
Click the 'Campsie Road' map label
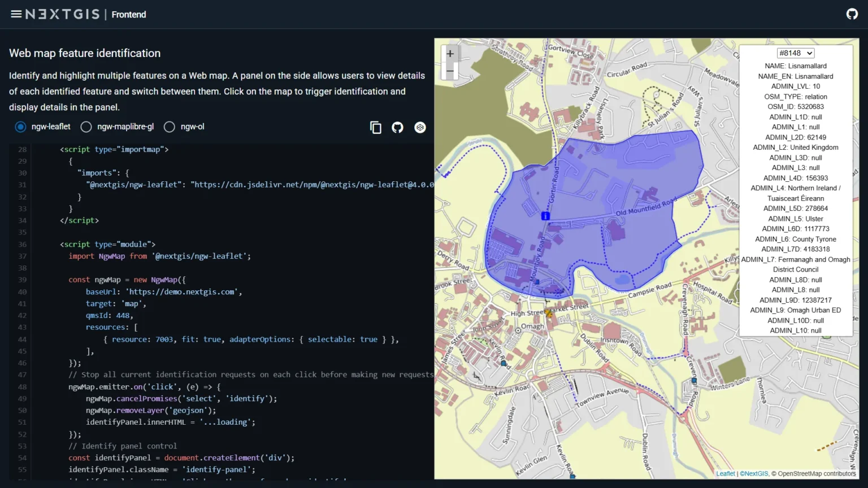click(650, 290)
